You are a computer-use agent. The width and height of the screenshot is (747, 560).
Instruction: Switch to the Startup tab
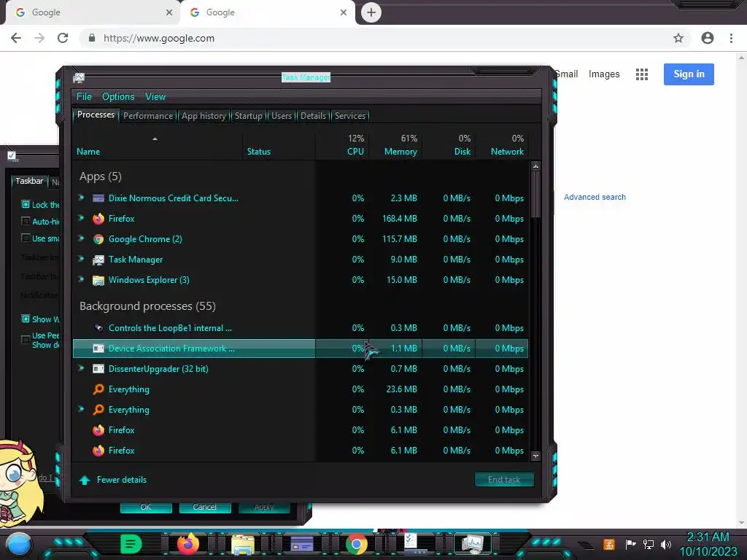click(x=248, y=116)
